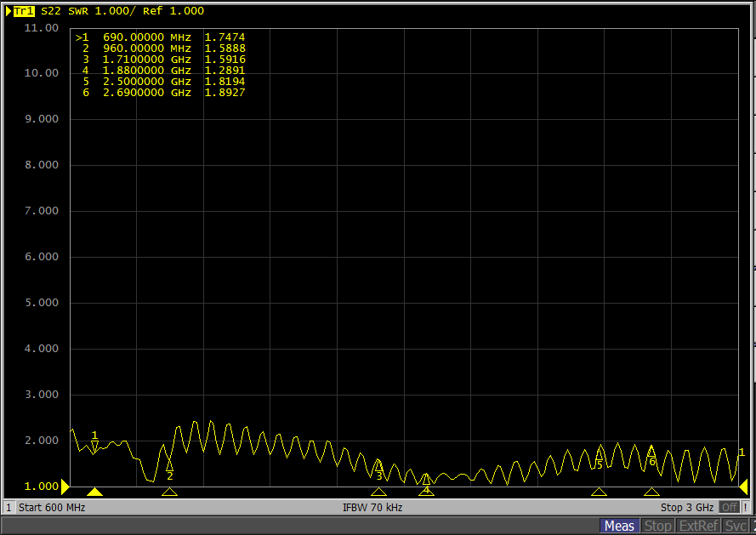Click the SWR format label
The image size is (756, 535).
coord(78,11)
